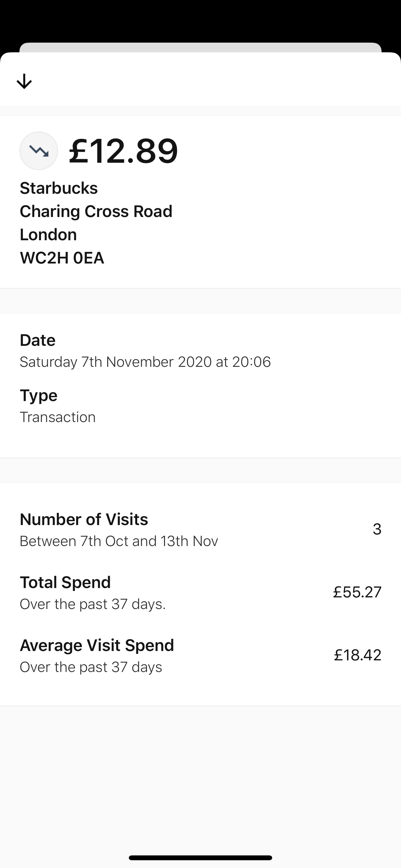Tap the Transaction type value

[x=57, y=417]
